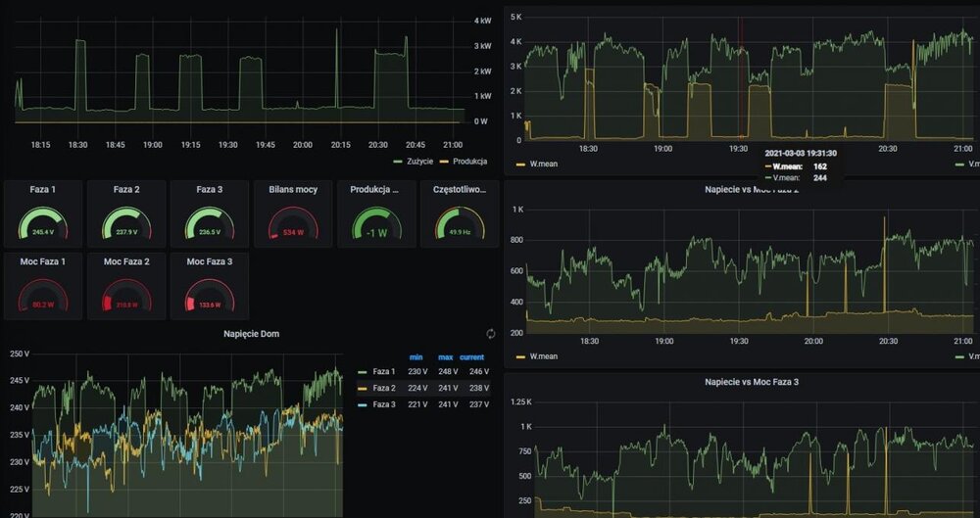Toggle Faza 1 series in Napięcie Dom legend

coord(386,372)
